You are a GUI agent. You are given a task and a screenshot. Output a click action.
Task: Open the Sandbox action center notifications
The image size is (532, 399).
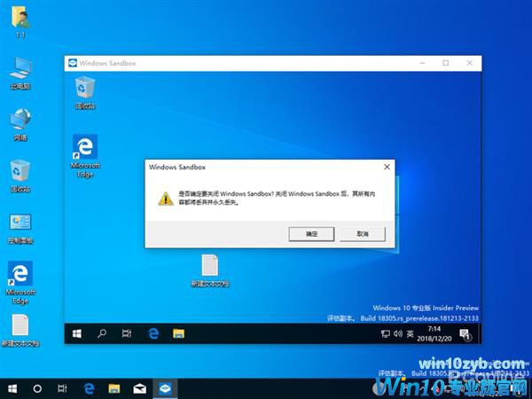point(465,334)
